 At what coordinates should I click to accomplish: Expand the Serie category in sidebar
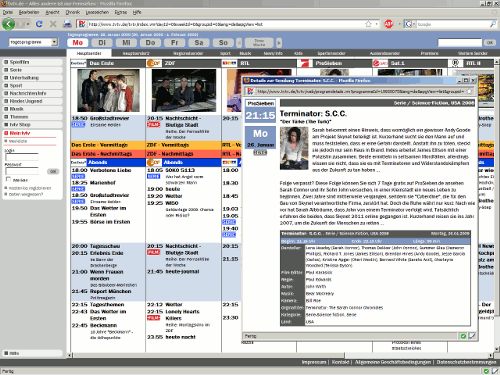(x=33, y=70)
